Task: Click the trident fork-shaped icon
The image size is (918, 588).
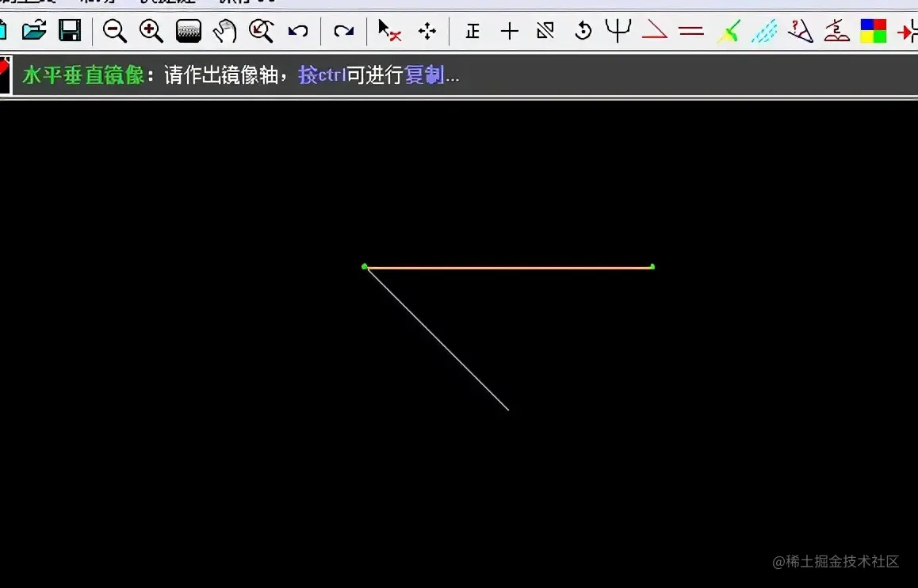Action: click(618, 30)
